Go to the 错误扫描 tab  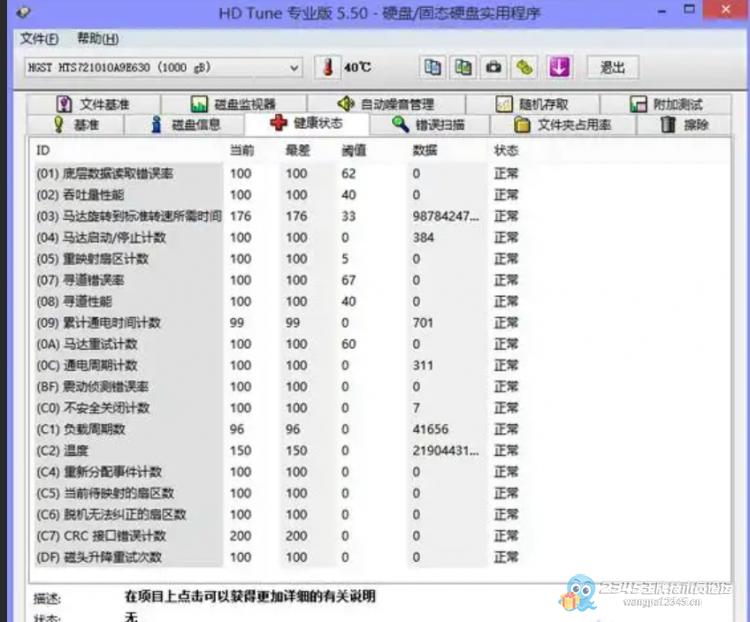pyautogui.click(x=427, y=125)
